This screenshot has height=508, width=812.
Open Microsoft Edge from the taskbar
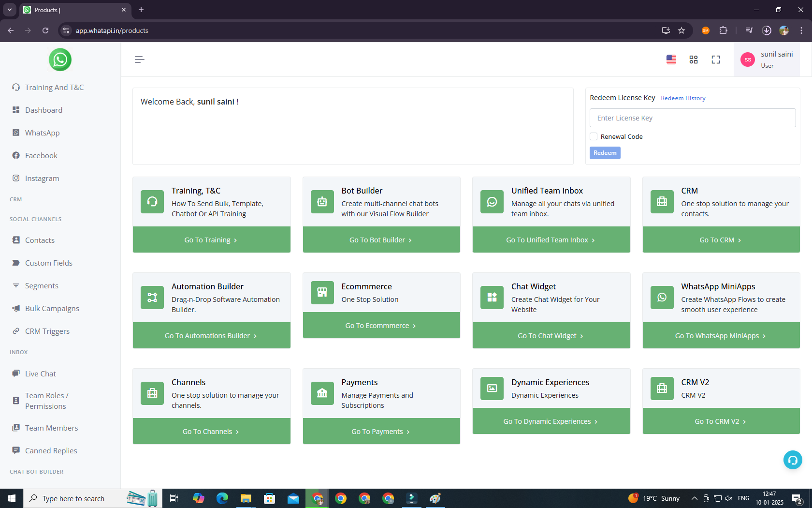(222, 498)
